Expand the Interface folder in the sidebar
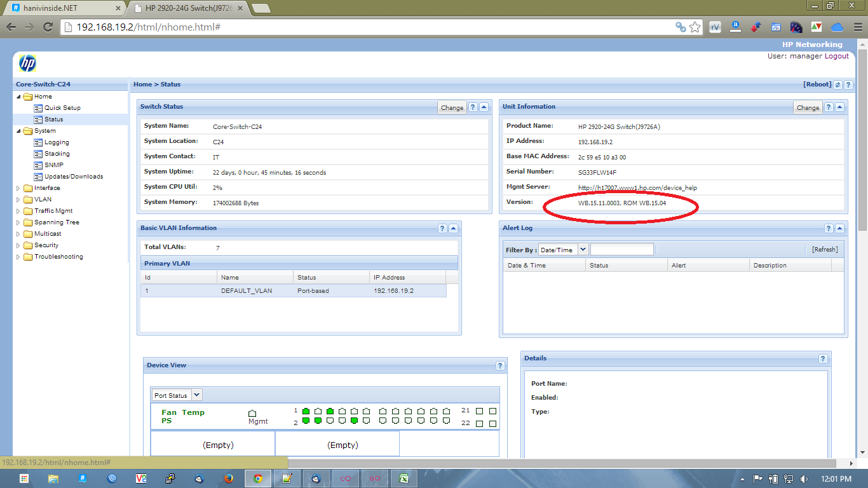The image size is (868, 488). click(x=18, y=187)
